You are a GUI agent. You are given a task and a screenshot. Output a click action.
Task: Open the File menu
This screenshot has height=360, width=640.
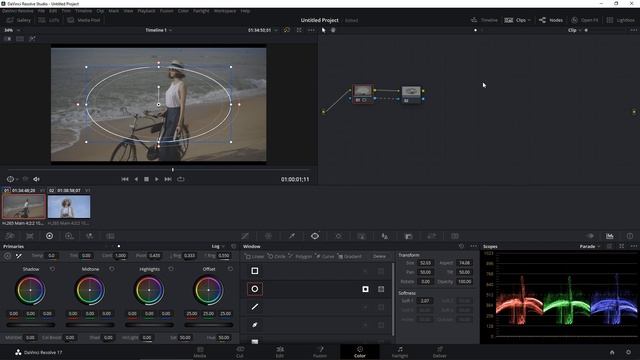tap(41, 11)
